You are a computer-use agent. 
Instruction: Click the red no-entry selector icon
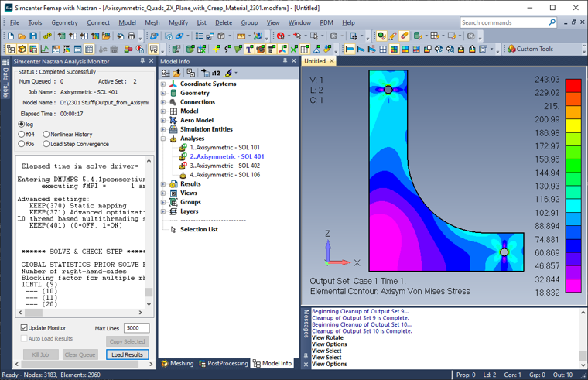click(x=281, y=36)
